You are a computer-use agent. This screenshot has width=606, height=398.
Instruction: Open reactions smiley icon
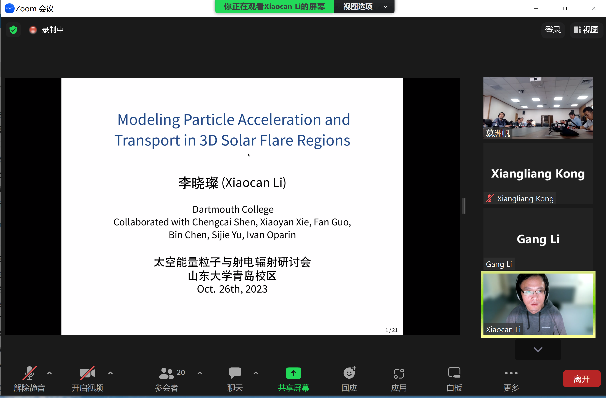(x=349, y=373)
